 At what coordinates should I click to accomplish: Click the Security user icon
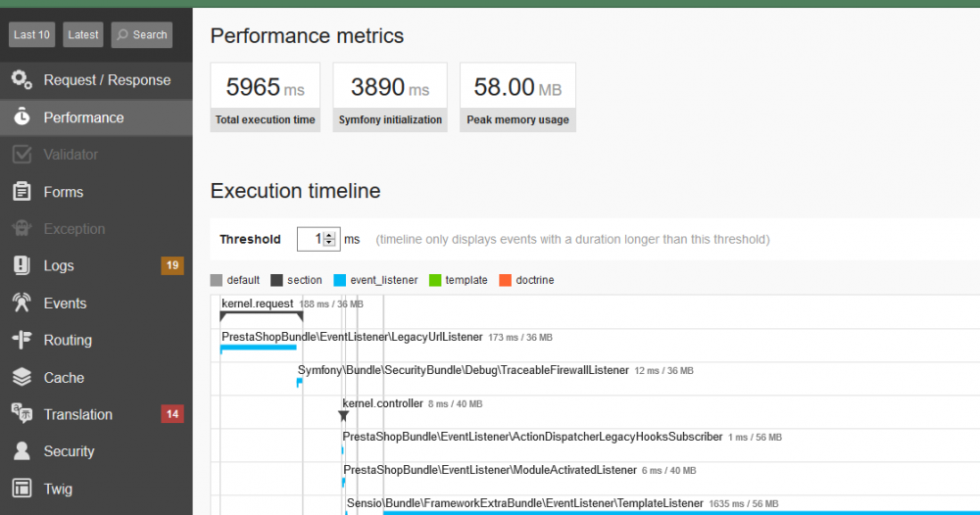coord(22,451)
